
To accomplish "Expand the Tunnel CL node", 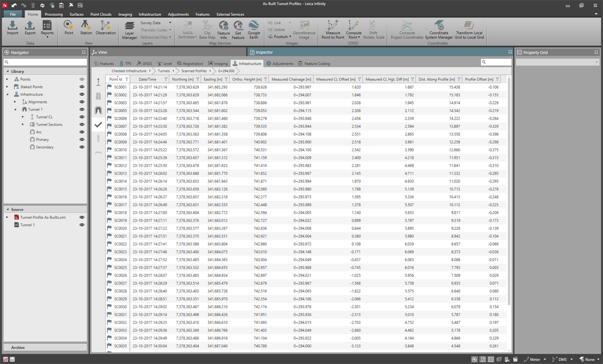I will pos(23,117).
